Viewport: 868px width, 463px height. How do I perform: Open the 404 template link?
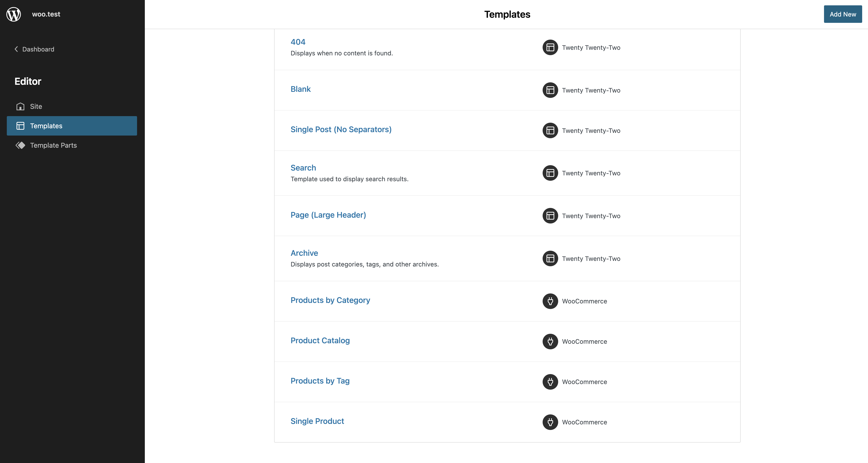[298, 42]
